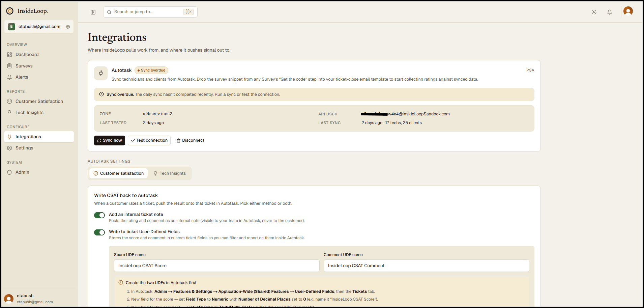
Task: Click the InsideLoop logo icon
Action: point(10,11)
